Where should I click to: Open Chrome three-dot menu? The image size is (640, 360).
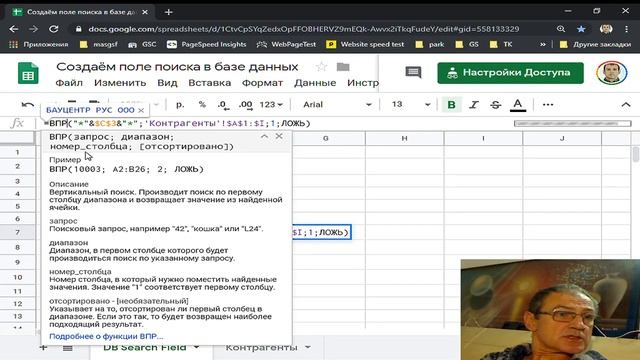(627, 29)
